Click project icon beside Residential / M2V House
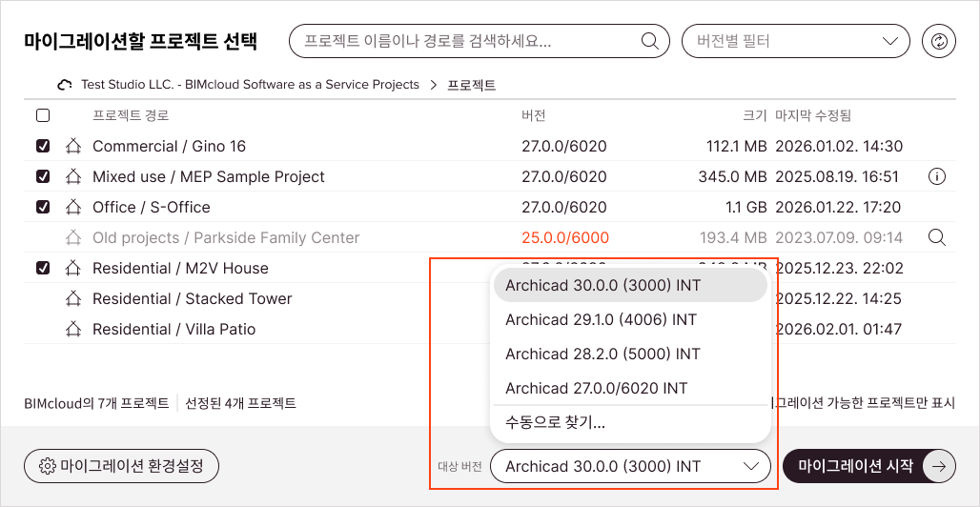The width and height of the screenshot is (980, 507). tap(73, 268)
